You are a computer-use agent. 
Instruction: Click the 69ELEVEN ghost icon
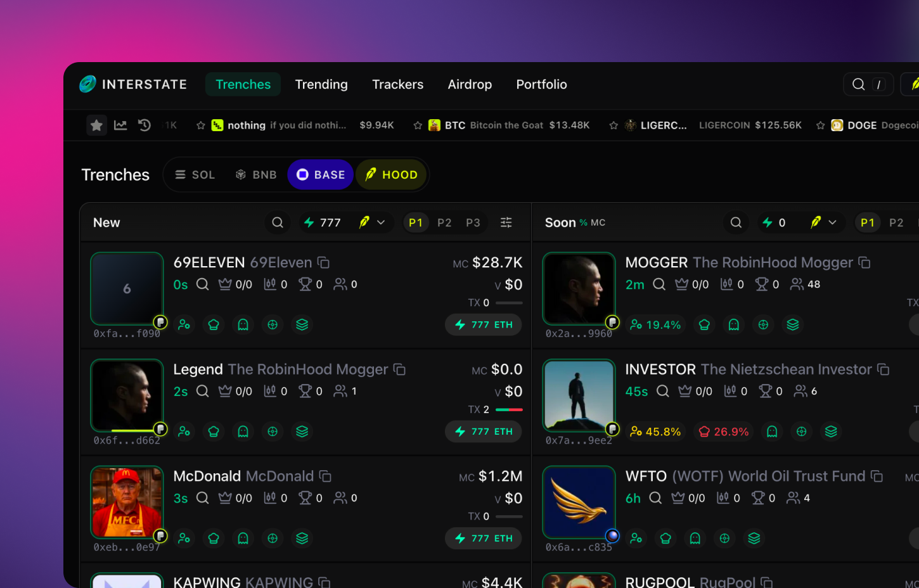[243, 325]
